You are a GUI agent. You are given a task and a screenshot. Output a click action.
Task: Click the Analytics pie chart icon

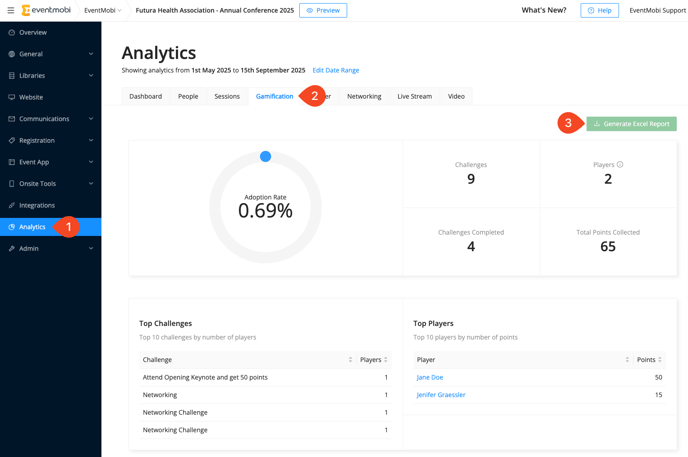[x=12, y=227]
